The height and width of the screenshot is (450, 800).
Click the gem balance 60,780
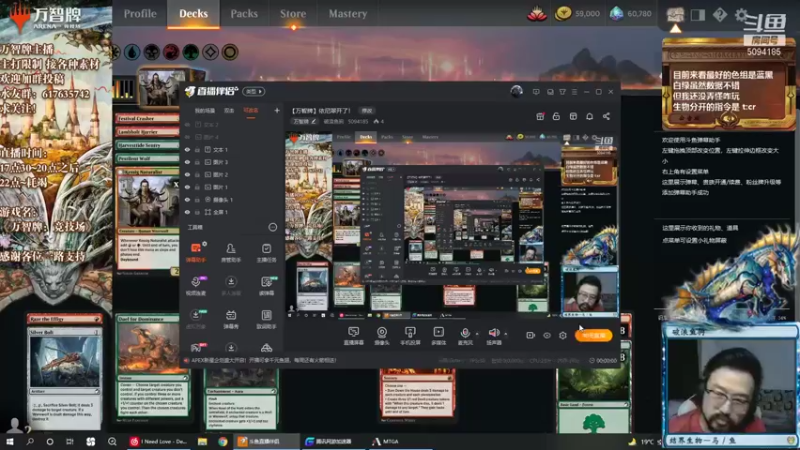tap(631, 14)
